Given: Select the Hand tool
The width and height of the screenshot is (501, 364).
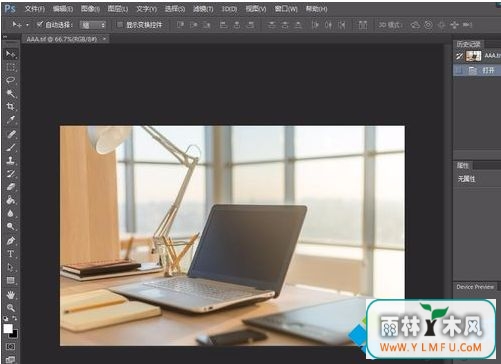Looking at the screenshot, I should [10, 295].
